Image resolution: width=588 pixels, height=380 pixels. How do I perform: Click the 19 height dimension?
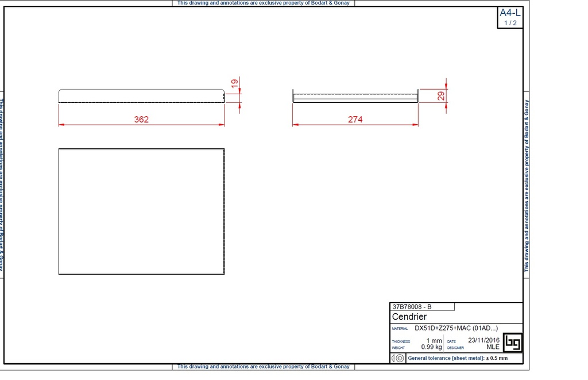tap(234, 83)
